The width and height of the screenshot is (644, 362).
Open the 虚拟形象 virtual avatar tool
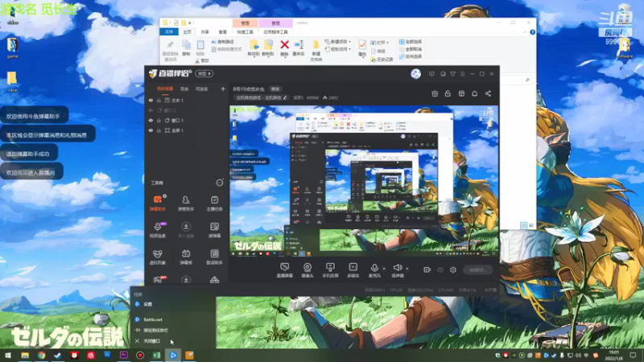tap(158, 257)
